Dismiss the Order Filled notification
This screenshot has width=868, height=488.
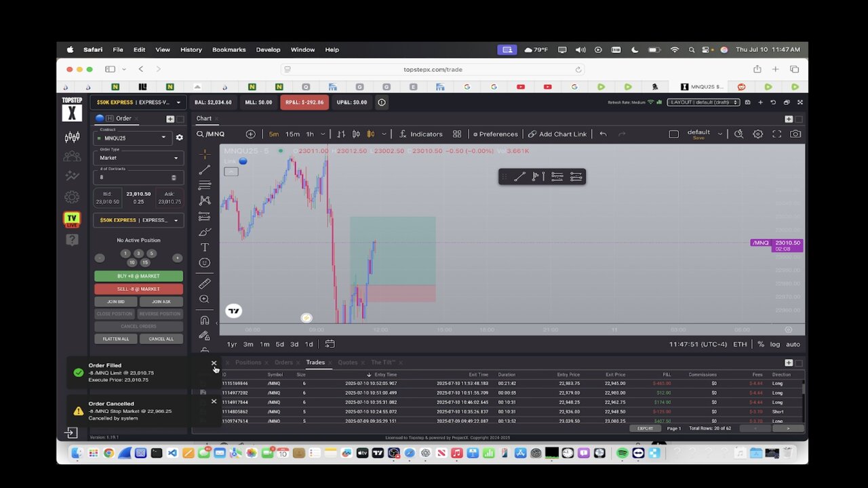214,364
